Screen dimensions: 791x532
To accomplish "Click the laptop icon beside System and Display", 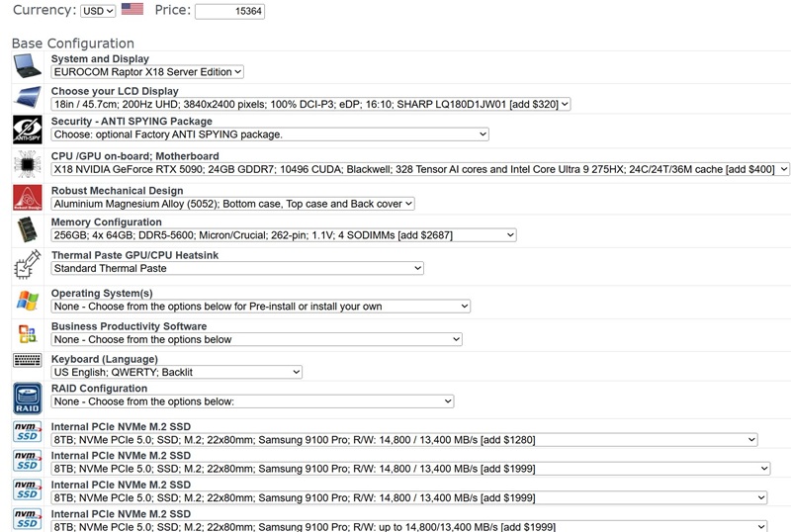I will coord(27,66).
